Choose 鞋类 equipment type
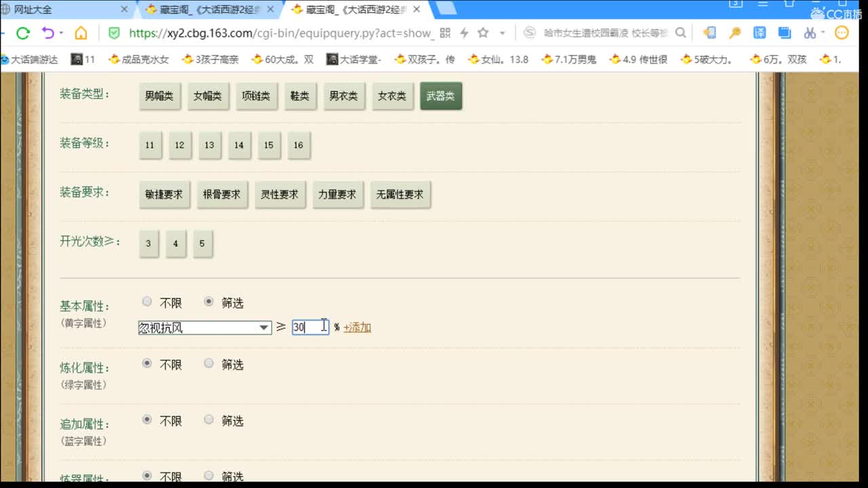The width and height of the screenshot is (868, 488). click(300, 96)
